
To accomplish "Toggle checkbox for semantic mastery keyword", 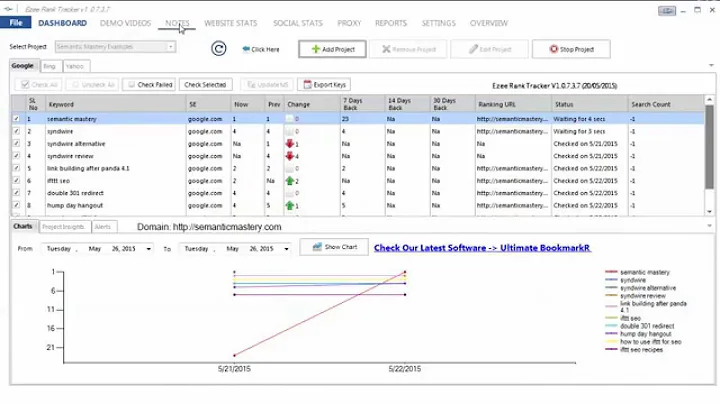I will tap(17, 119).
